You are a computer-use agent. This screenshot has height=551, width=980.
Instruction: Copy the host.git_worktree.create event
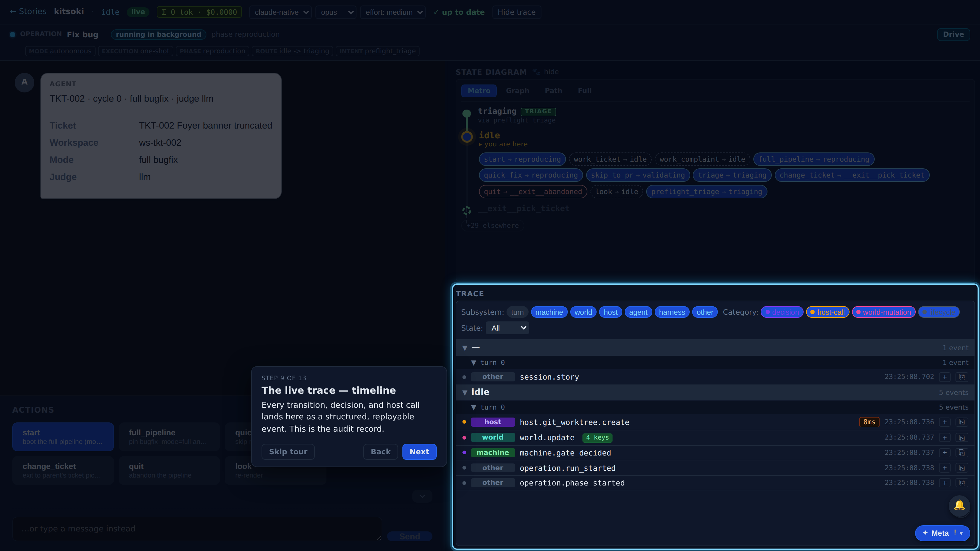(962, 422)
